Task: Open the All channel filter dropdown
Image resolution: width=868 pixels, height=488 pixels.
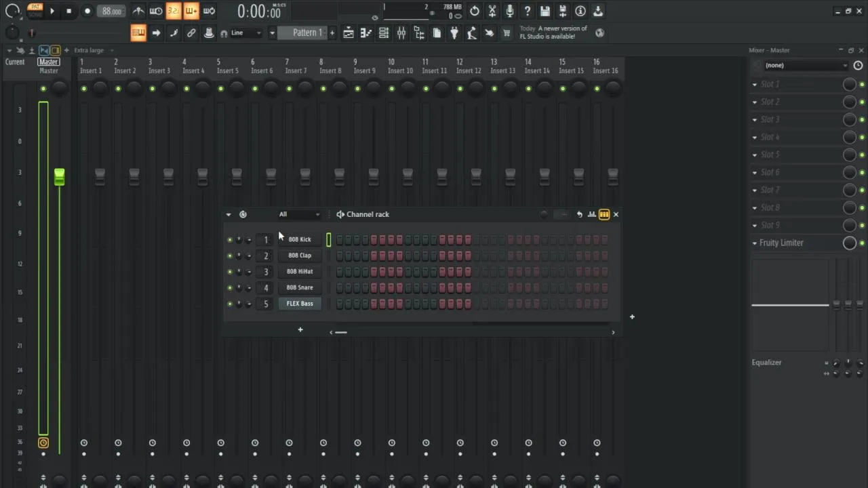Action: [x=299, y=214]
